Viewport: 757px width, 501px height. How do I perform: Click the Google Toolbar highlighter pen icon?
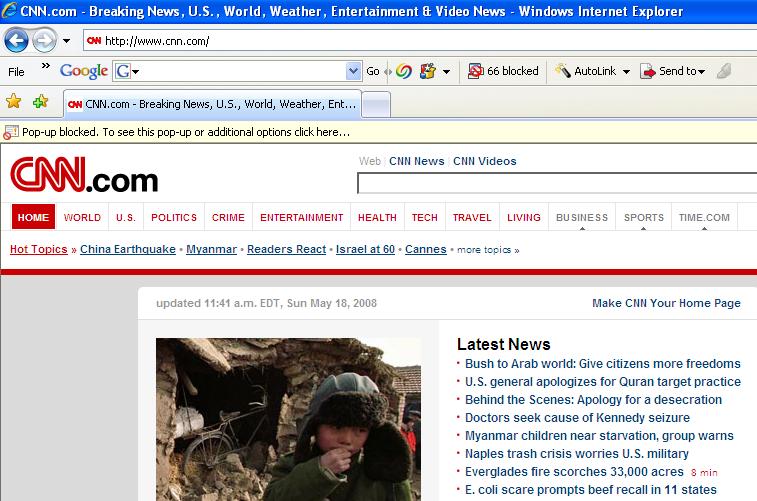(x=724, y=71)
